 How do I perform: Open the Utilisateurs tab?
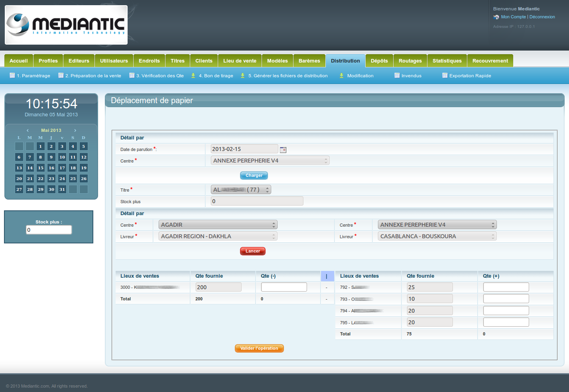pos(114,61)
